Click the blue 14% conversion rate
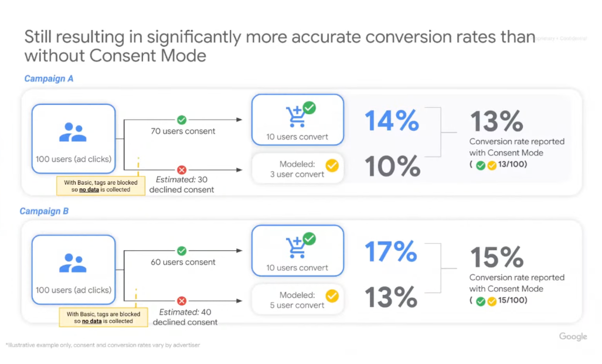The width and height of the screenshot is (602, 364). [392, 121]
